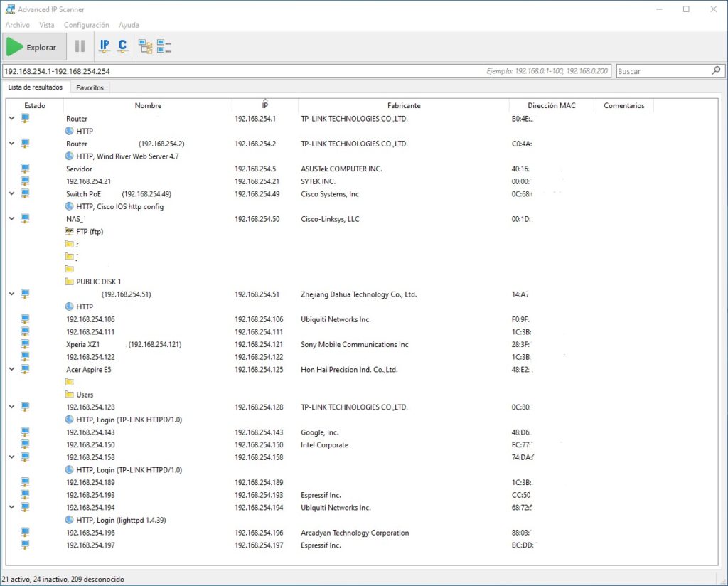The width and height of the screenshot is (728, 586).
Task: Click globe icon of Wind River Web Server
Action: click(x=69, y=156)
